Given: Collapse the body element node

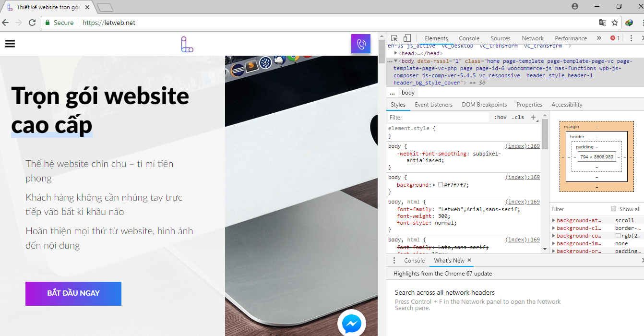Looking at the screenshot, I should tap(396, 61).
